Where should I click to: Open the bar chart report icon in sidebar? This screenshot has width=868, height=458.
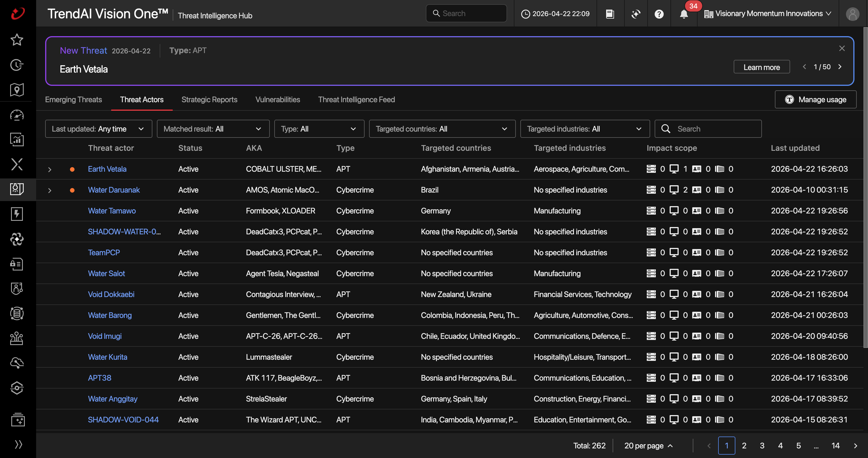point(17,139)
